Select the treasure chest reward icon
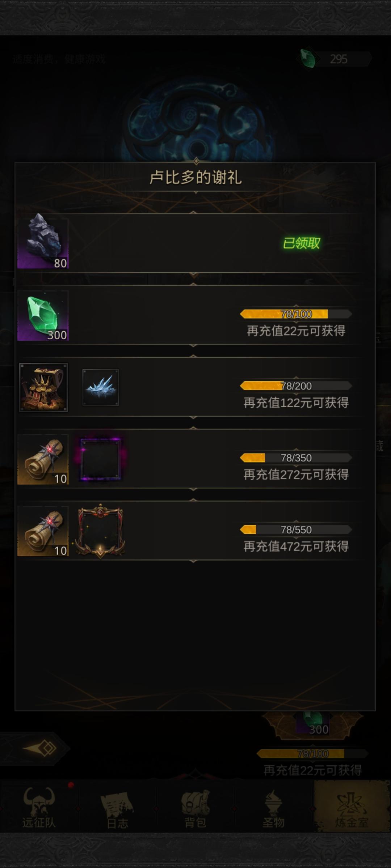The image size is (391, 868). coord(43,387)
